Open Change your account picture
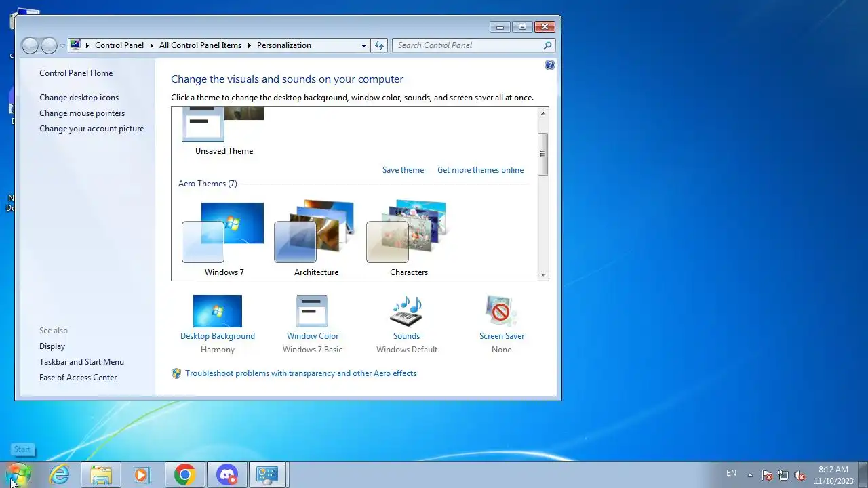 (92, 129)
